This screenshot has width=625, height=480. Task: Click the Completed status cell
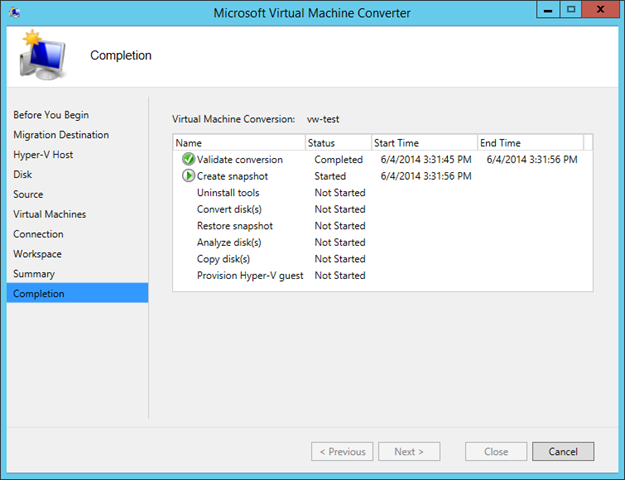[338, 159]
